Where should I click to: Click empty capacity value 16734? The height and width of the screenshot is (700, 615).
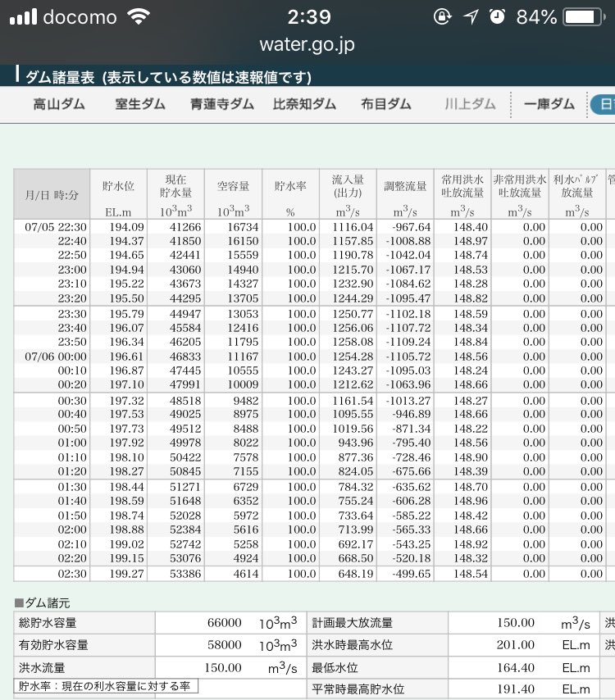coord(243,227)
